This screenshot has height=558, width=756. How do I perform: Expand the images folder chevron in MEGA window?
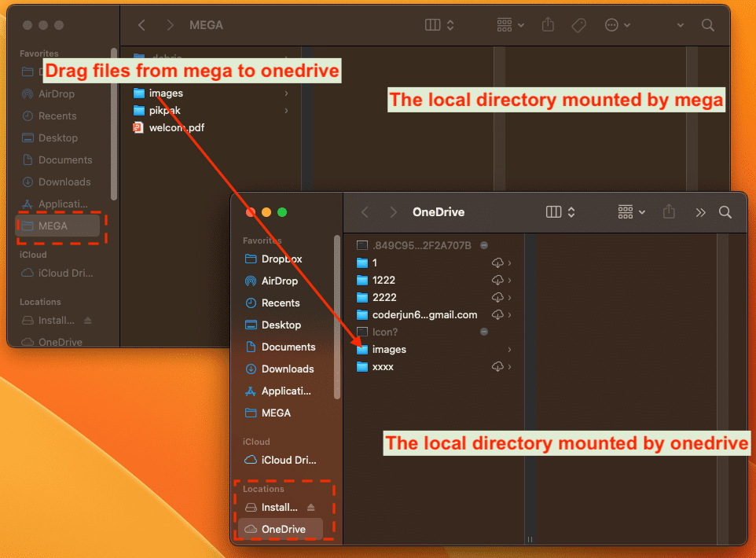[x=286, y=93]
